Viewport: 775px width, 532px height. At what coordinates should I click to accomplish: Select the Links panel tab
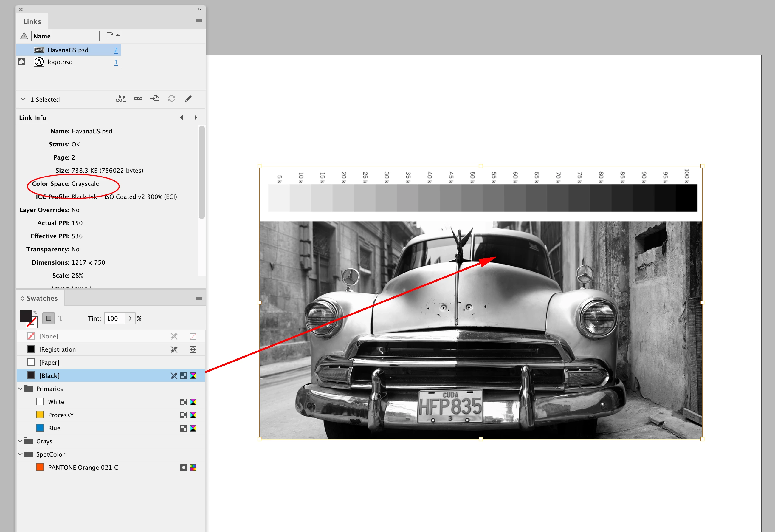tap(32, 22)
